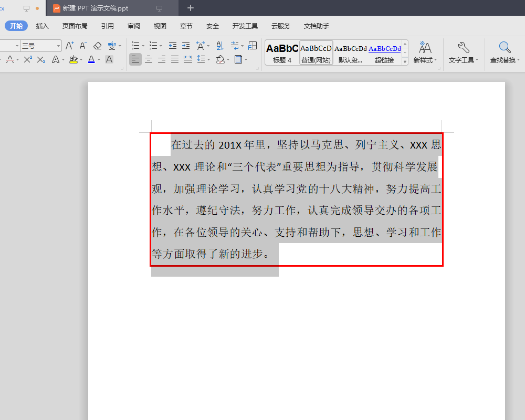
Task: Apply the 默认段... style
Action: [x=350, y=52]
